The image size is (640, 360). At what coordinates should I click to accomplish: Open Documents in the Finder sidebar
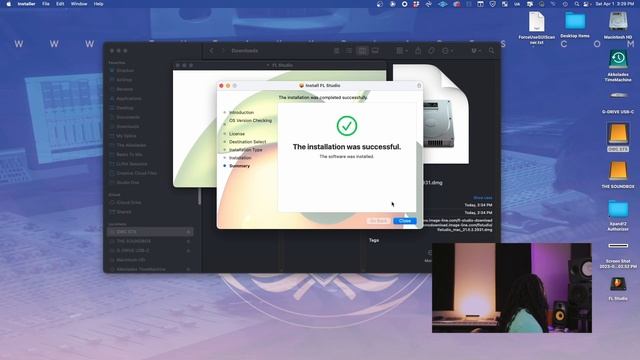pos(128,117)
